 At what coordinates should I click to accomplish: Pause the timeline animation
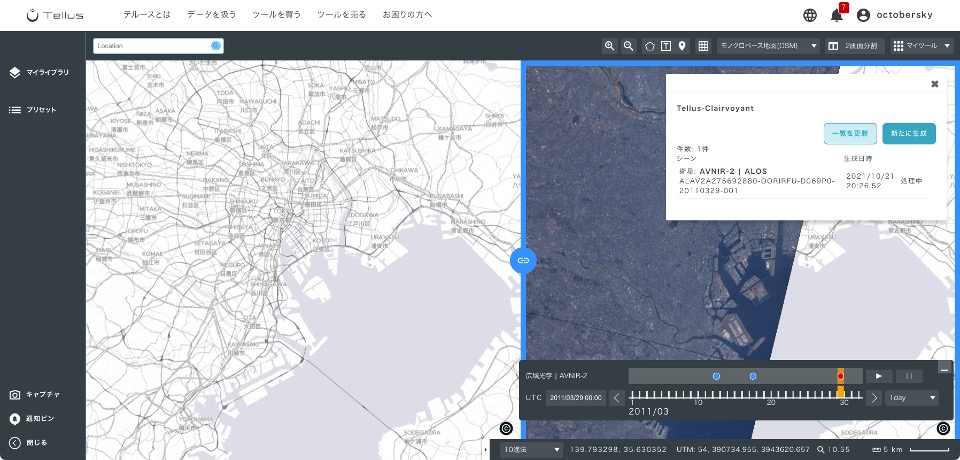(909, 376)
